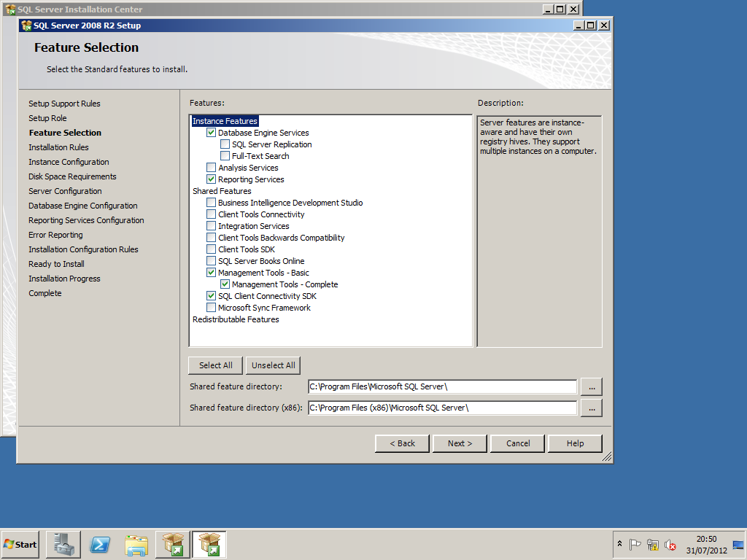Open Server Manager from the taskbar
Image resolution: width=747 pixels, height=560 pixels.
pos(63,544)
